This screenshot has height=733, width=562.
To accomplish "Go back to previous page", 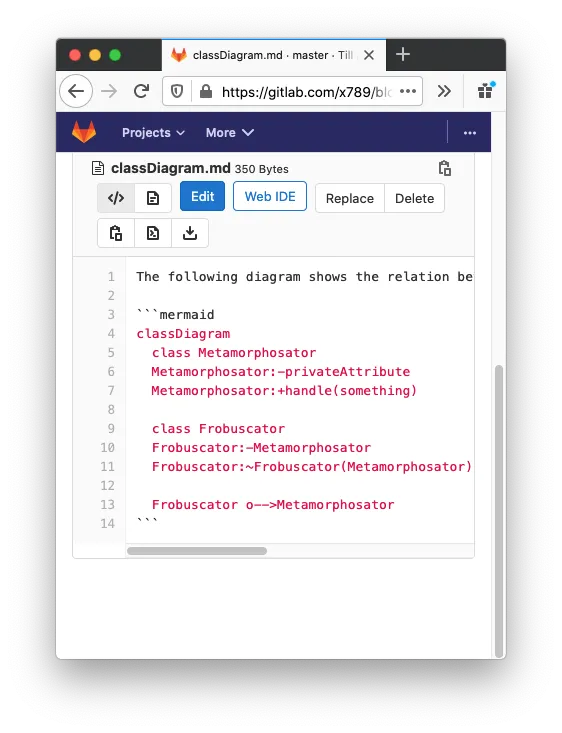I will 76,91.
